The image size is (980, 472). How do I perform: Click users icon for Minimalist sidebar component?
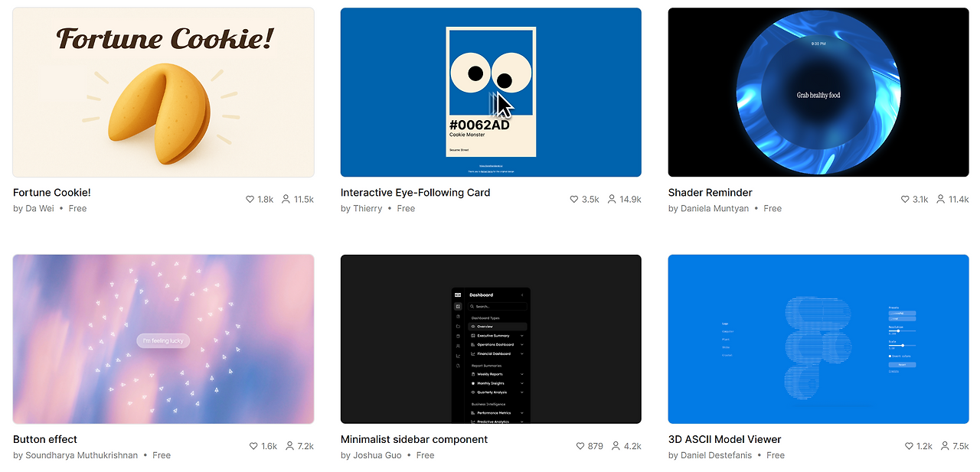tap(616, 446)
